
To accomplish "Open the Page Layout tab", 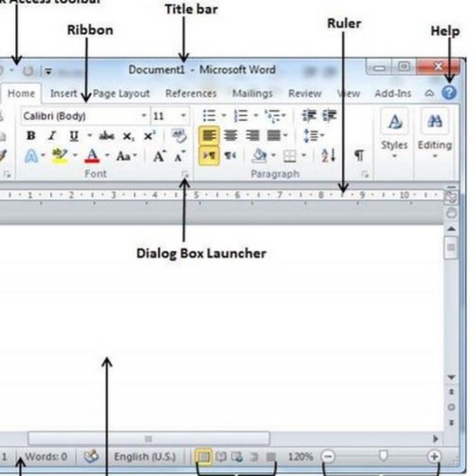I will [x=121, y=94].
